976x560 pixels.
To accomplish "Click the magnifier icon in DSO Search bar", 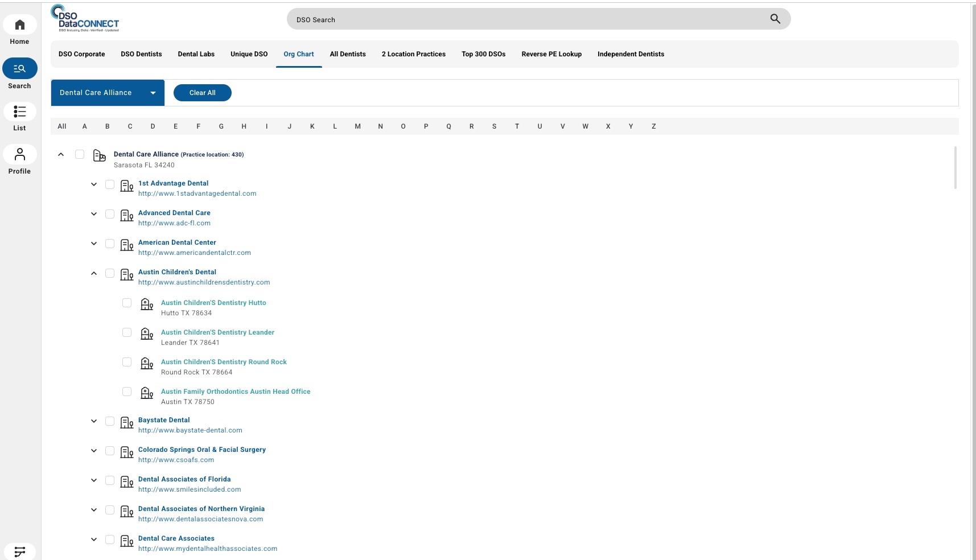I will click(x=775, y=18).
